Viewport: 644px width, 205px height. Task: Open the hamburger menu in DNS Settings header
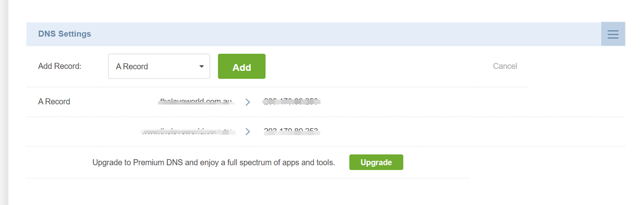pyautogui.click(x=613, y=34)
